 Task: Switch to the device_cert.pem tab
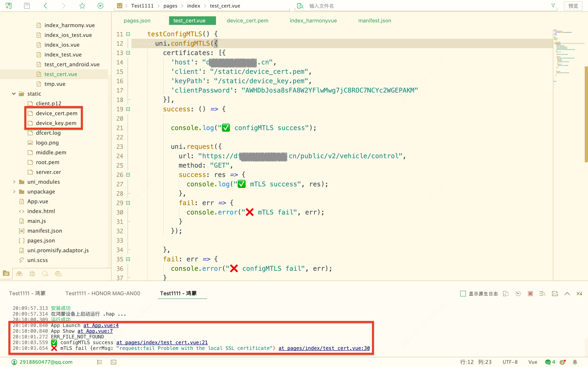[247, 21]
